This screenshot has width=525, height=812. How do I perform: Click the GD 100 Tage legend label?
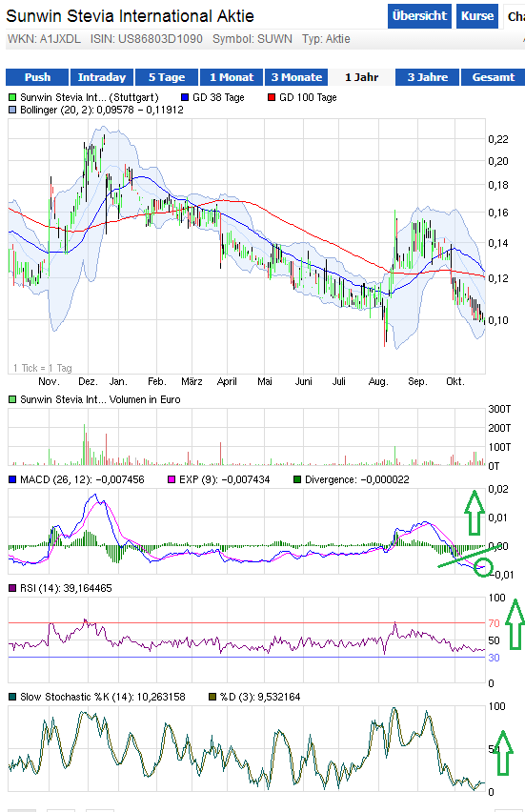[x=308, y=97]
